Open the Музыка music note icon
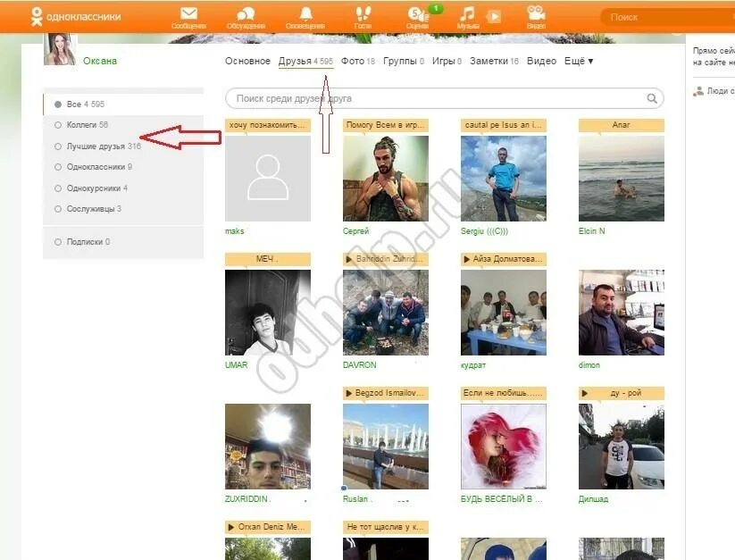The height and width of the screenshot is (560, 735). pos(467,18)
